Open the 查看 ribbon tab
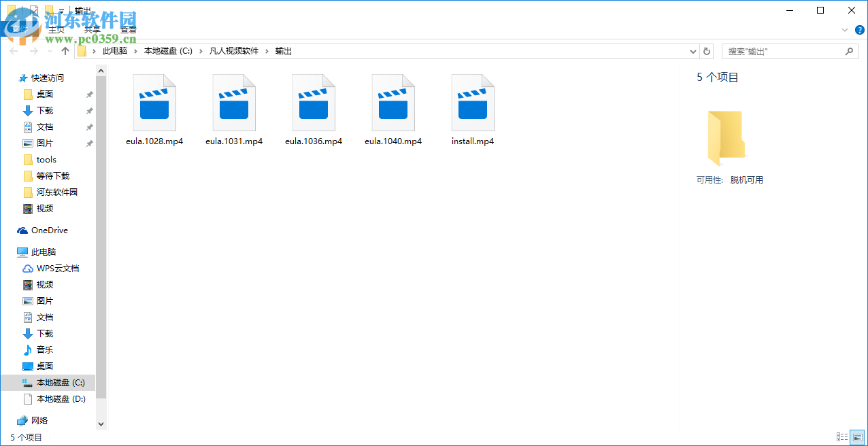The height and width of the screenshot is (446, 868). click(x=128, y=30)
